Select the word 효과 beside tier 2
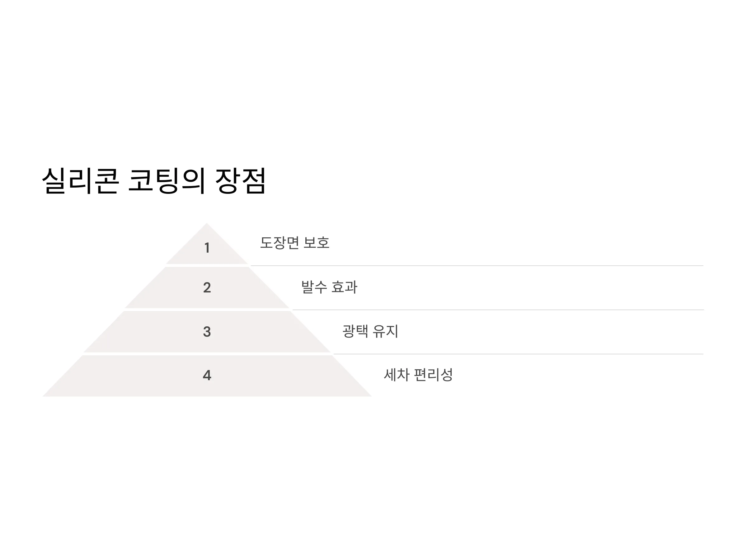747x560 pixels. 345,287
